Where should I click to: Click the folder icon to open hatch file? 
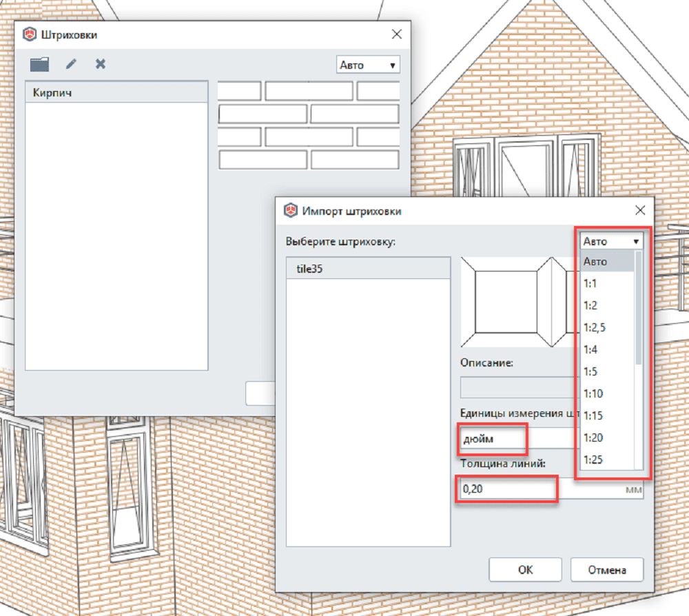[x=40, y=64]
